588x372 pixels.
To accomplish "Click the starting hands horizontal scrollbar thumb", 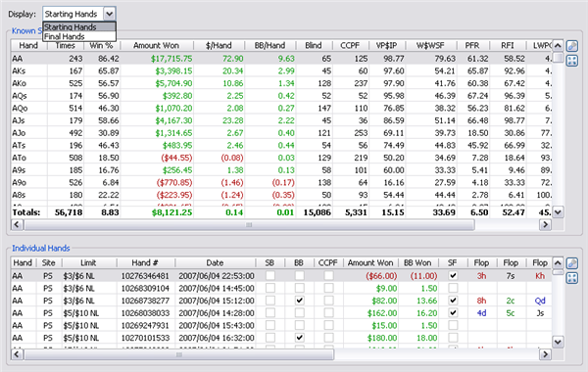I will [249, 224].
